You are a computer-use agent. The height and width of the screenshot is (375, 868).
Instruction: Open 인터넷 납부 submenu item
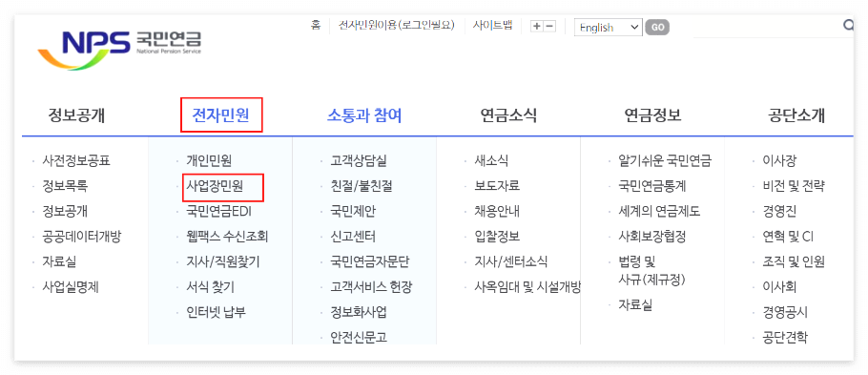click(x=216, y=312)
